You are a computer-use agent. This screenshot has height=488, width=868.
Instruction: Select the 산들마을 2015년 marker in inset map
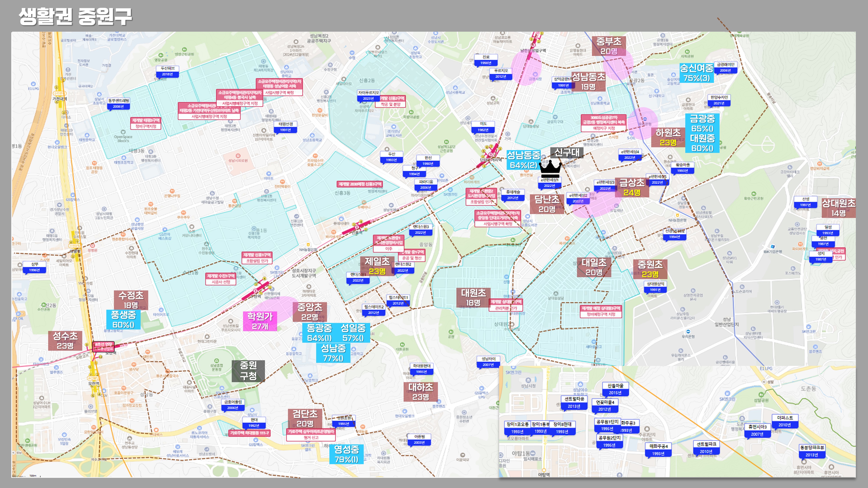point(615,389)
